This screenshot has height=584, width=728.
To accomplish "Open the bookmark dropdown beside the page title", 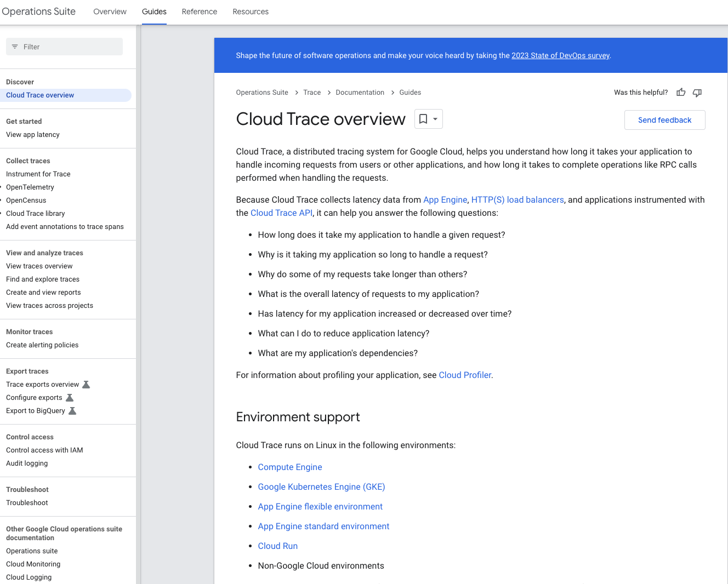I will tap(429, 119).
